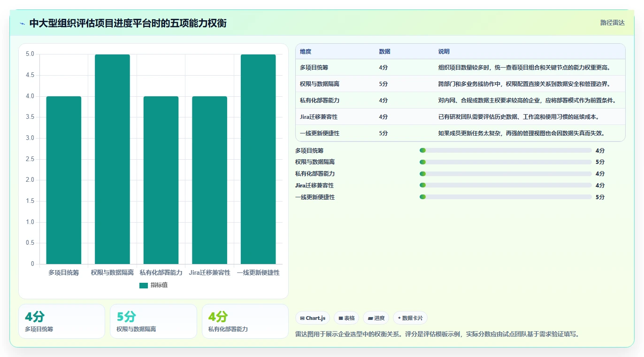Toggle the 指标值 legend swatch
The image size is (644, 357).
click(144, 285)
